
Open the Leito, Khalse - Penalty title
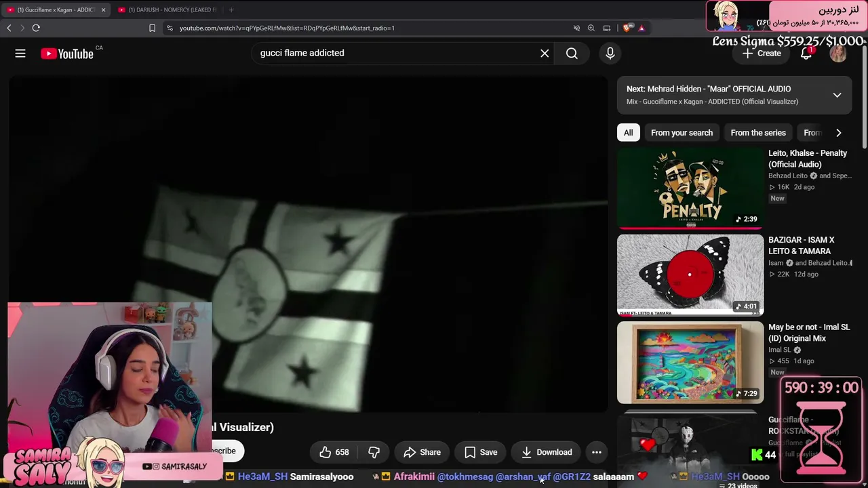point(808,159)
